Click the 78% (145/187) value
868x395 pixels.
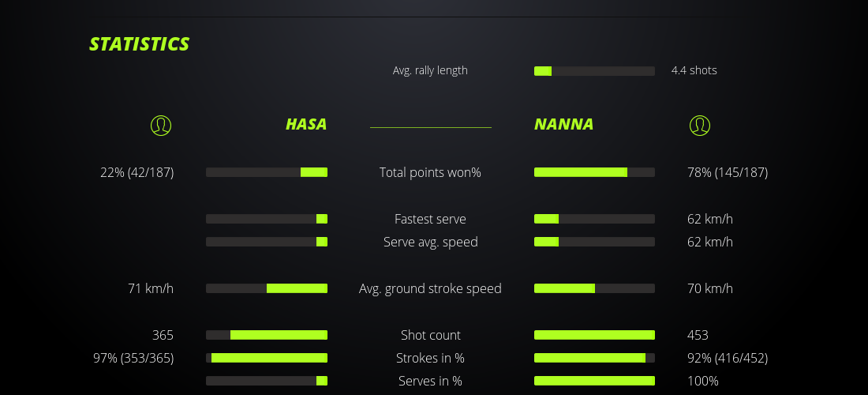727,172
